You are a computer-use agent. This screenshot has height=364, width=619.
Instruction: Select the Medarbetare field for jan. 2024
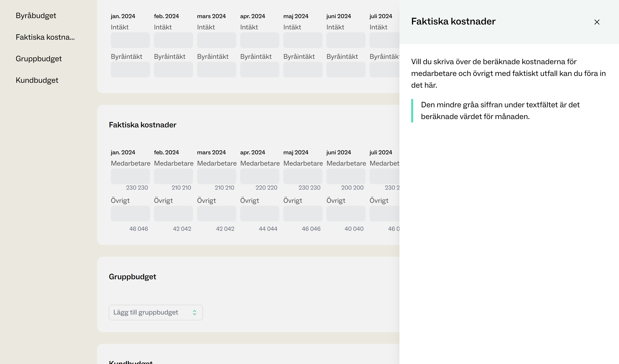pyautogui.click(x=130, y=176)
